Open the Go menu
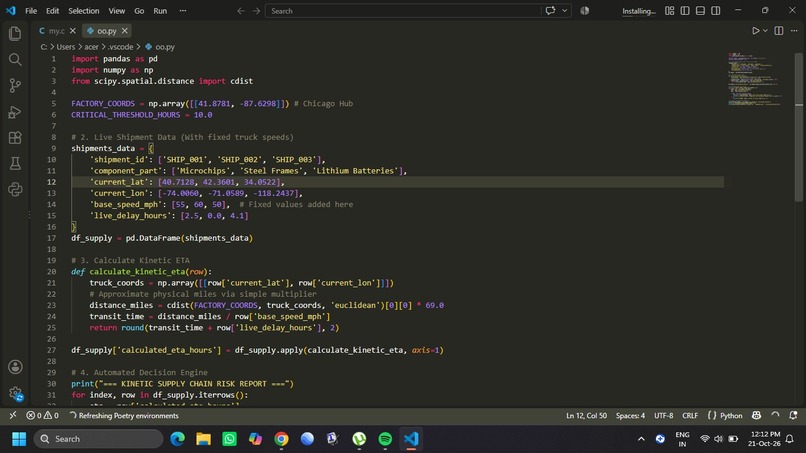 [139, 11]
